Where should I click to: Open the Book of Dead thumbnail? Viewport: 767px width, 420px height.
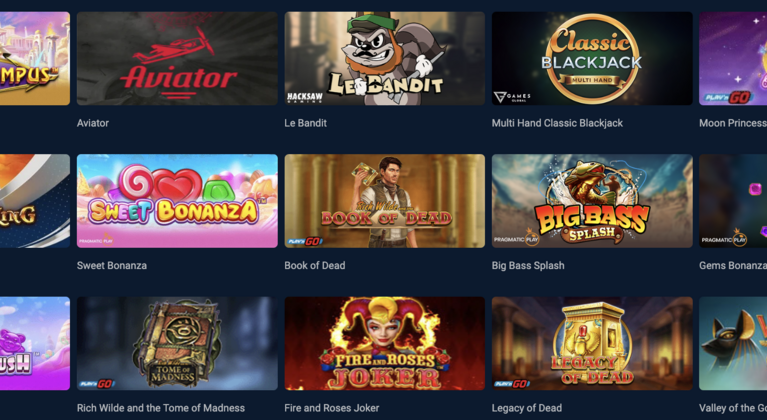coord(384,201)
